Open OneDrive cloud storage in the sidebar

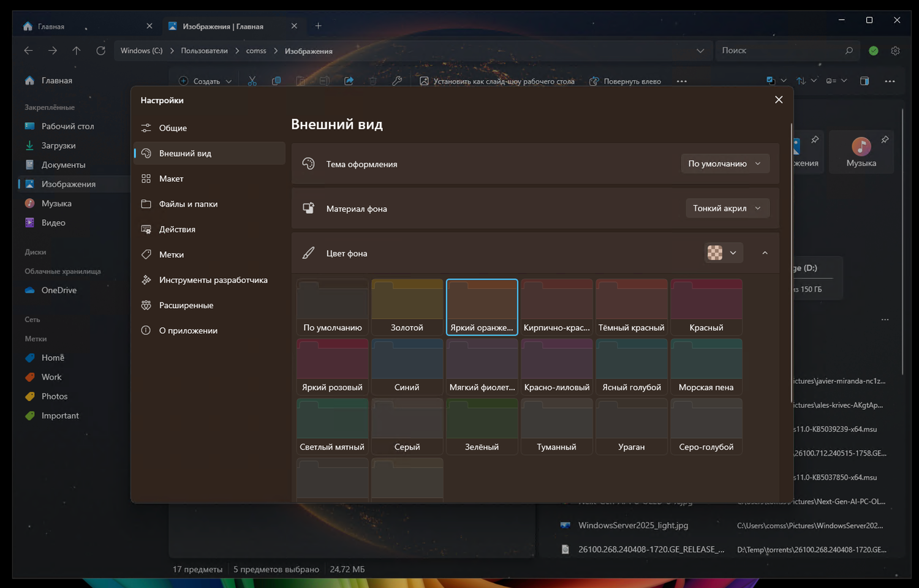point(59,290)
